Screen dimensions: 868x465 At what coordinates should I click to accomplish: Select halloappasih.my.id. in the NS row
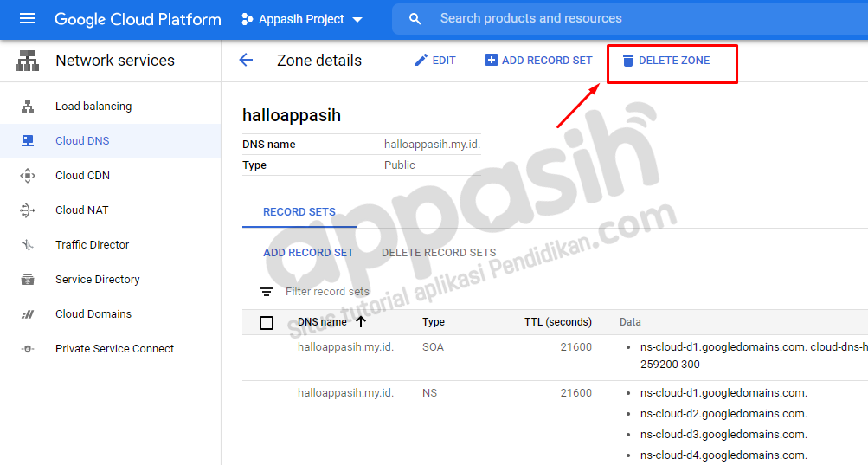345,393
